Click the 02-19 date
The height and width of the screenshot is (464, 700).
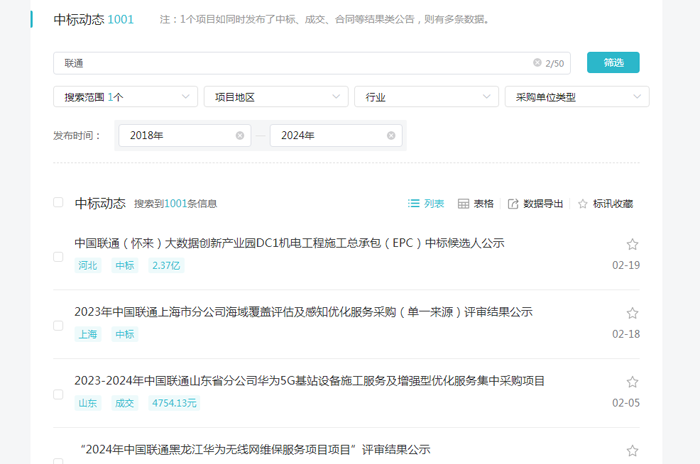[x=626, y=265]
